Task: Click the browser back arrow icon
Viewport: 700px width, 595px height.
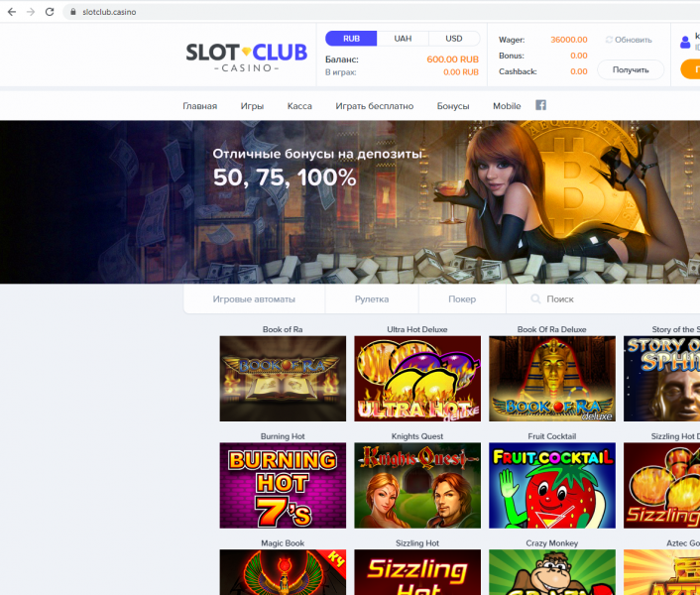Action: 12,12
